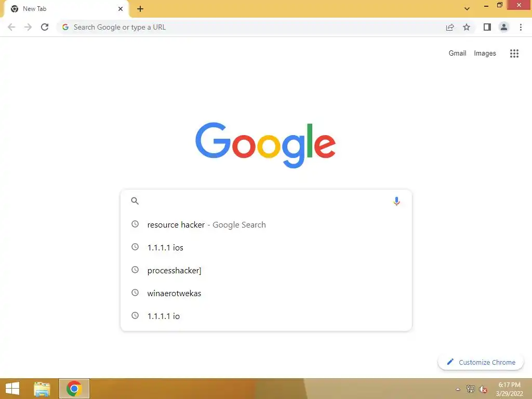Open the user profile avatar

point(504,27)
